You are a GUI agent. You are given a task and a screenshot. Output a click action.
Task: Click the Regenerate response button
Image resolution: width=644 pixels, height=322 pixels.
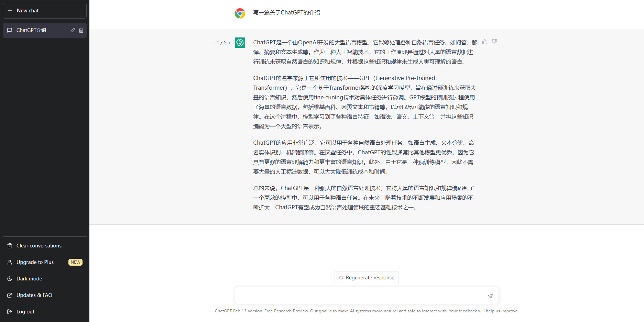click(366, 278)
